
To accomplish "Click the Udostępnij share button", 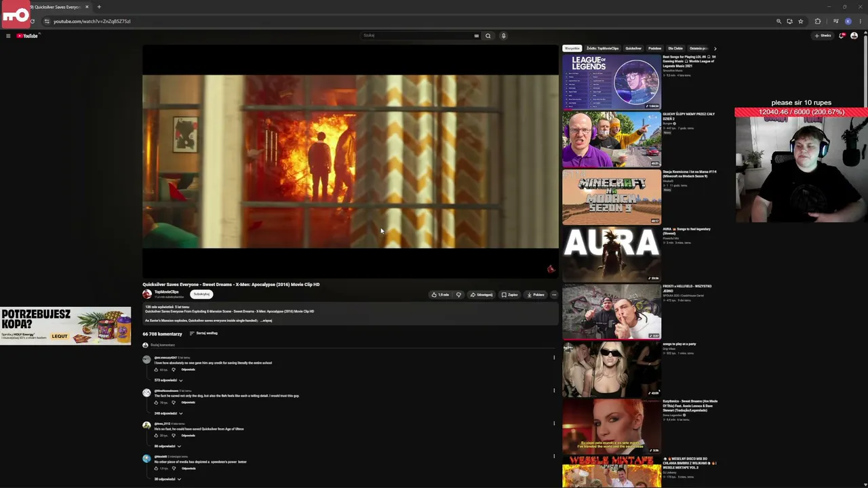I will 482,295.
